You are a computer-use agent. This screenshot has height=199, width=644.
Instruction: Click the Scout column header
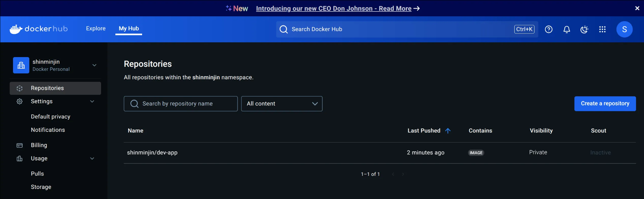599,130
